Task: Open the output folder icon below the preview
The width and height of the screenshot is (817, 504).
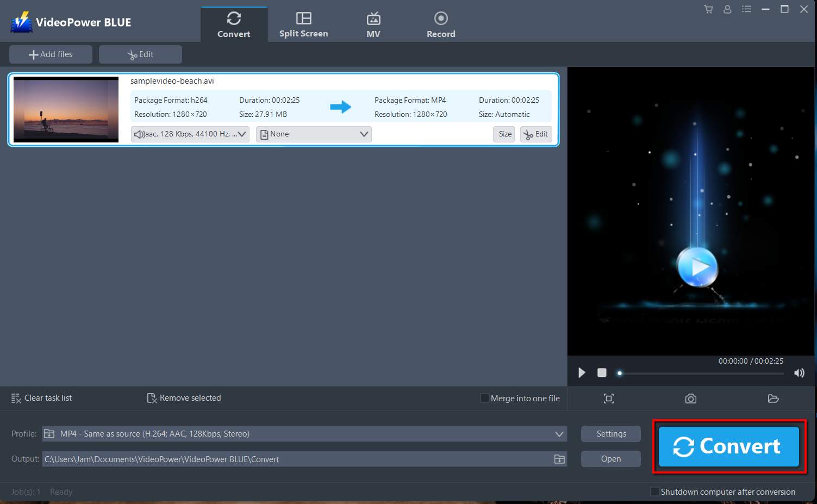Action: pos(773,398)
